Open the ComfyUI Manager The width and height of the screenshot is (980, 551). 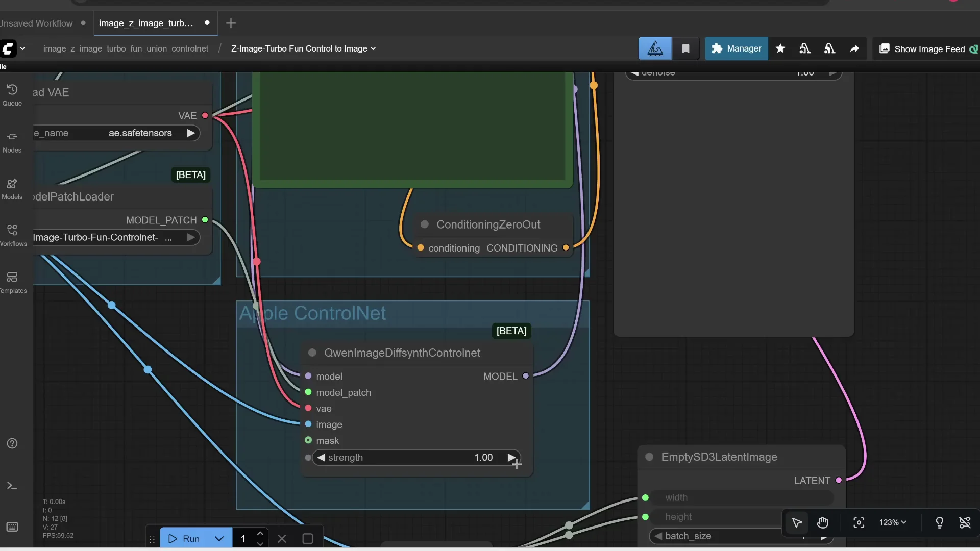click(x=736, y=48)
